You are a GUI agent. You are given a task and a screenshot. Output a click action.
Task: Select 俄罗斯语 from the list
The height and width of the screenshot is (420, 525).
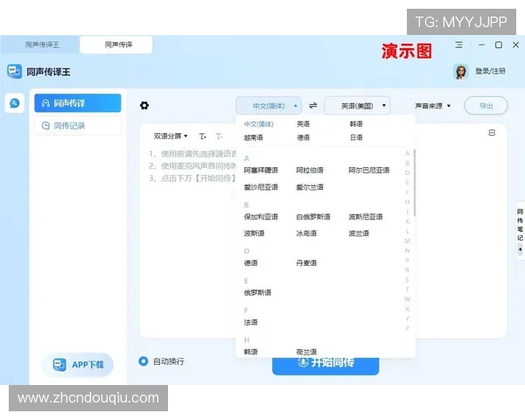[257, 293]
